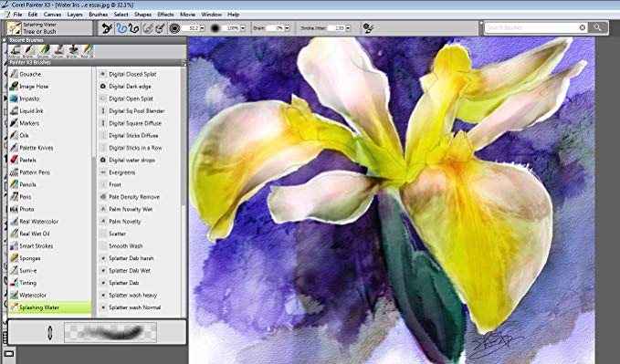Open the Select menu

click(x=121, y=15)
